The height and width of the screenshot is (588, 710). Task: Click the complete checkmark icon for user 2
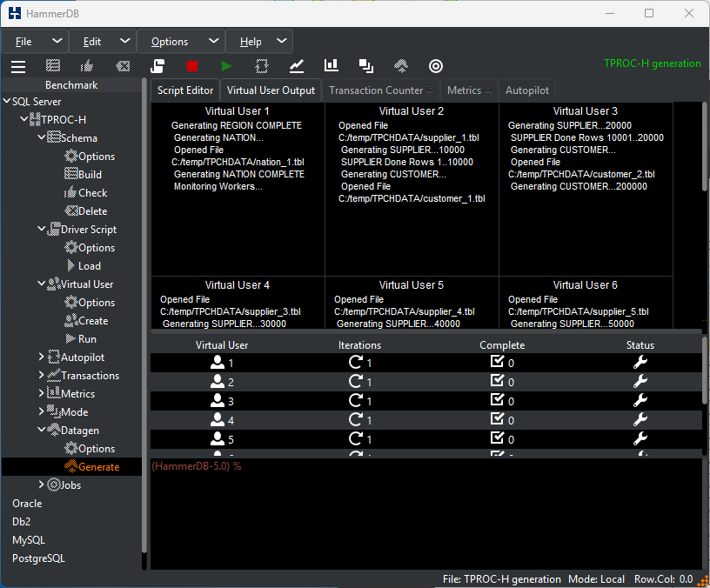click(x=497, y=381)
